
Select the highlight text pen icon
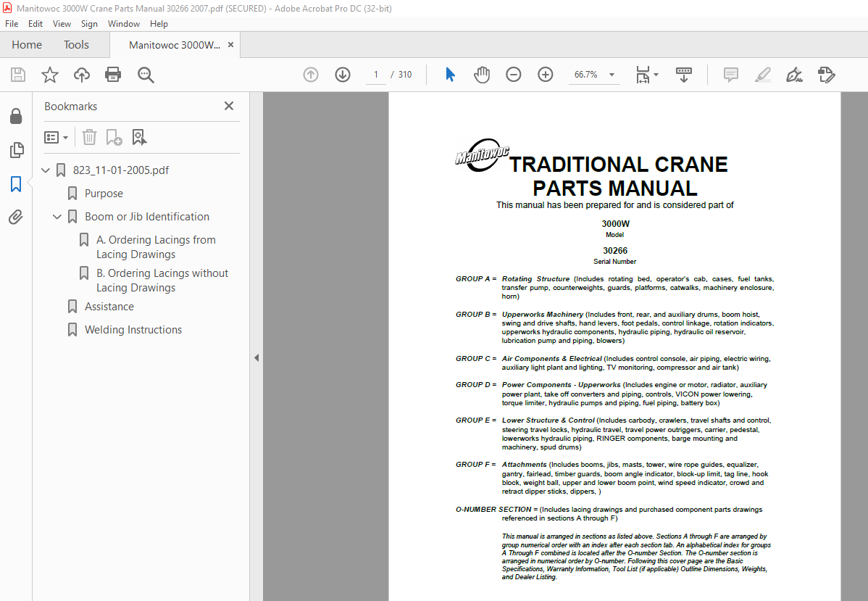[763, 75]
